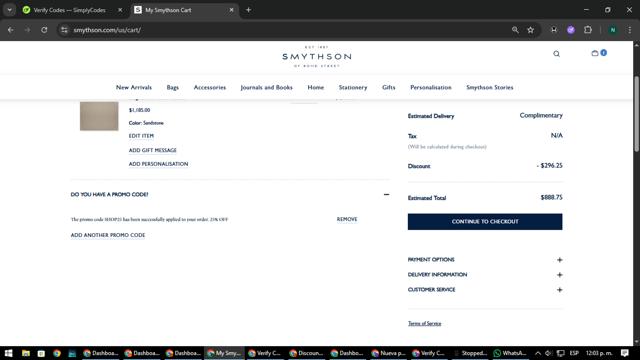Remove the applied promo code
This screenshot has height=360, width=640.
pos(347,219)
